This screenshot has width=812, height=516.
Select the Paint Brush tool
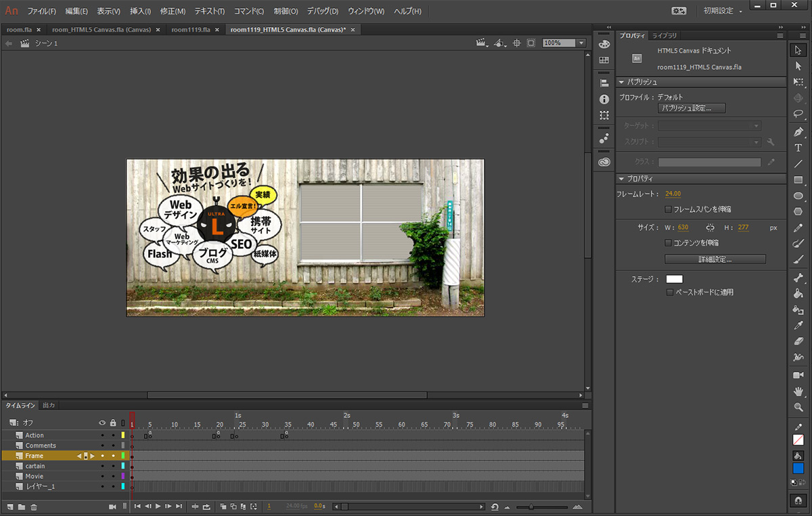[x=798, y=244]
